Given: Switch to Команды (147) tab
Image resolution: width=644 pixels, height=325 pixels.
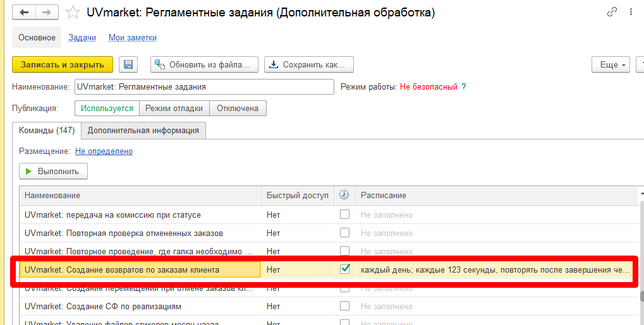Looking at the screenshot, I should click(x=47, y=130).
